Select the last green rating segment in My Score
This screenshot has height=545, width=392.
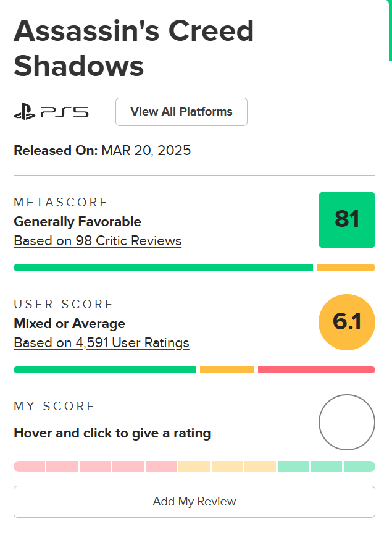pos(359,467)
